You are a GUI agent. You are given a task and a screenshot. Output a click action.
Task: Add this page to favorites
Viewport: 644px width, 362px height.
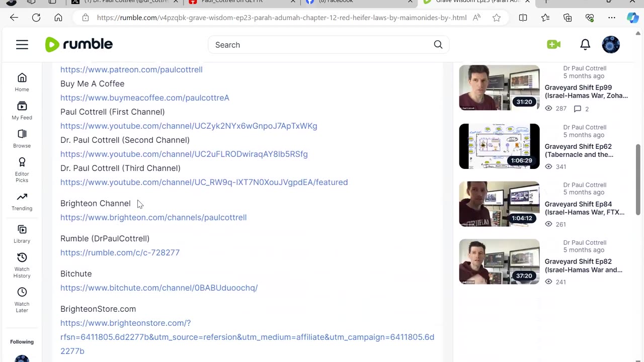tap(497, 18)
